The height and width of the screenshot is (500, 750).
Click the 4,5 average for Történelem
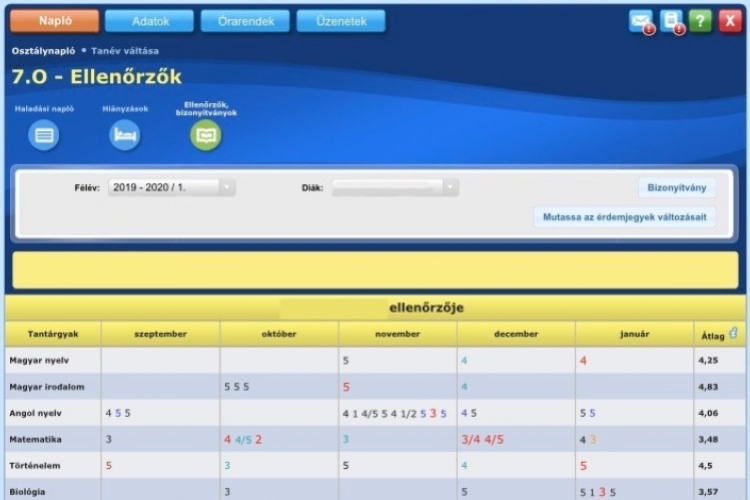[x=706, y=466]
